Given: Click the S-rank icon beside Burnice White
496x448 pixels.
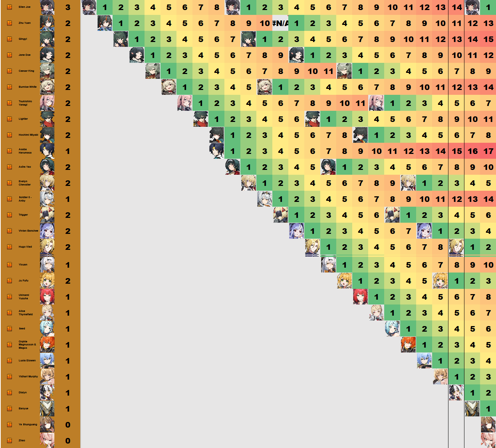Looking at the screenshot, I should (10, 87).
